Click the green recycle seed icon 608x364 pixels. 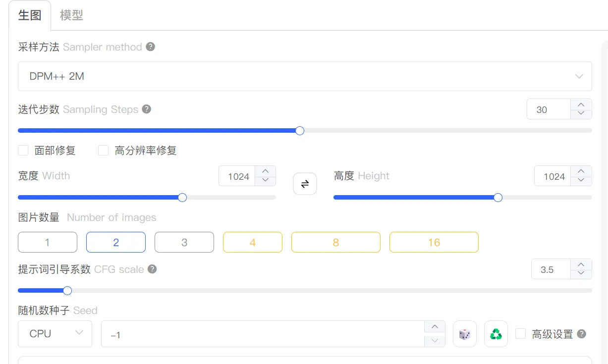[496, 334]
